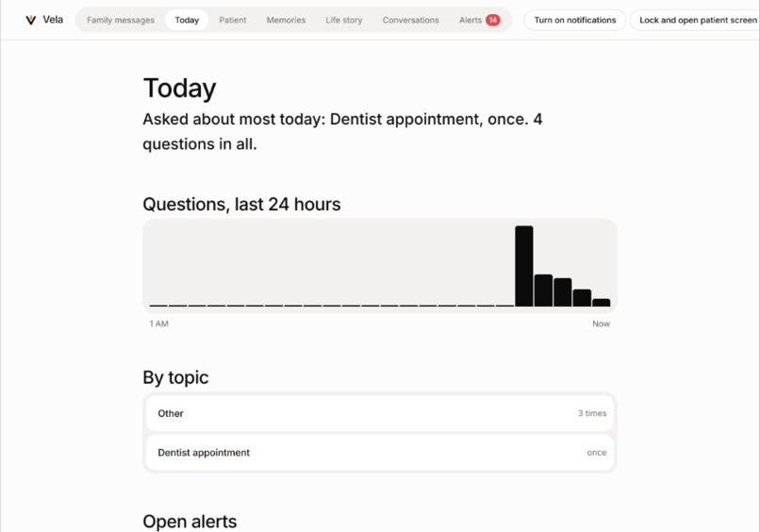Click the 'Questions, last 24 hours' heading

point(241,204)
